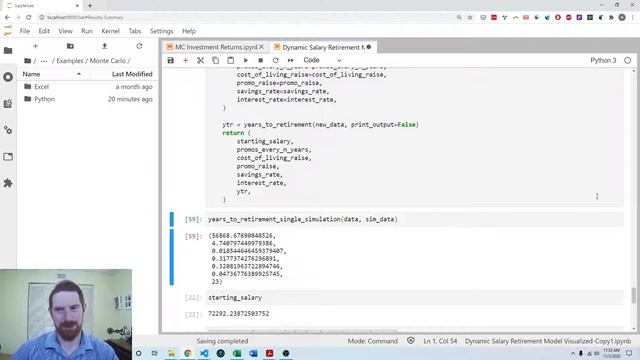Create a new launcher with plus icon
The height and width of the screenshot is (360, 640).
36,46
